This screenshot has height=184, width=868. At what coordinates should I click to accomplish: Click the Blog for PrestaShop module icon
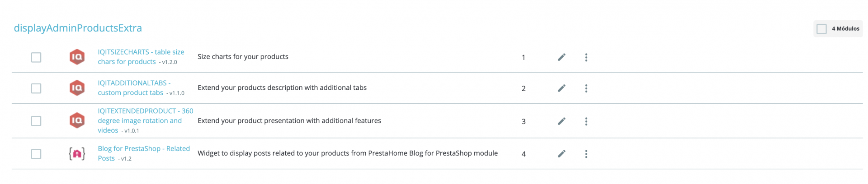point(77,154)
